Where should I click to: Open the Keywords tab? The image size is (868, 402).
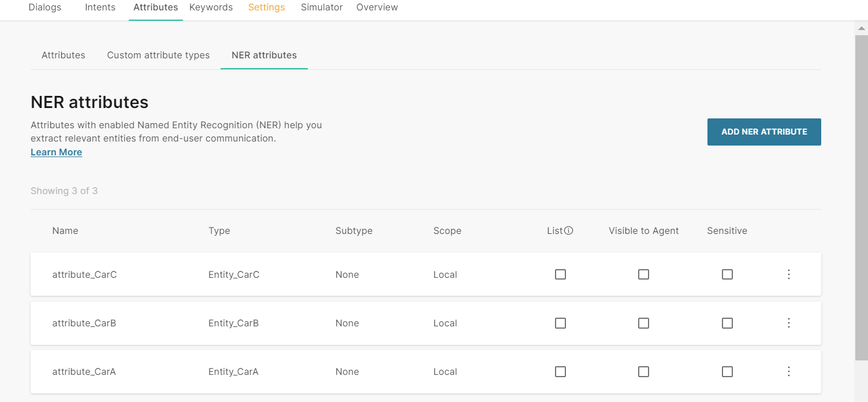211,8
